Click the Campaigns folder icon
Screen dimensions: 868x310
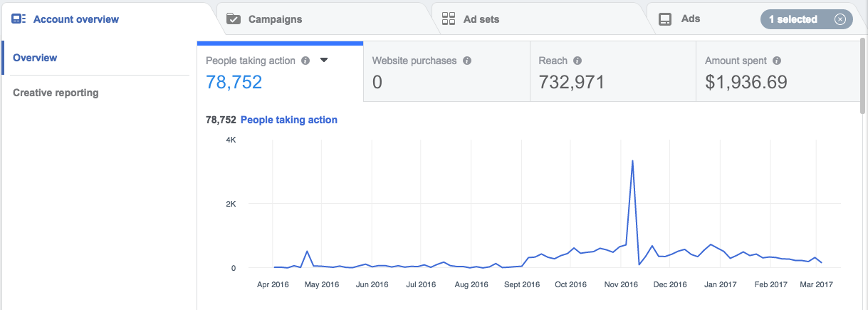click(x=234, y=19)
